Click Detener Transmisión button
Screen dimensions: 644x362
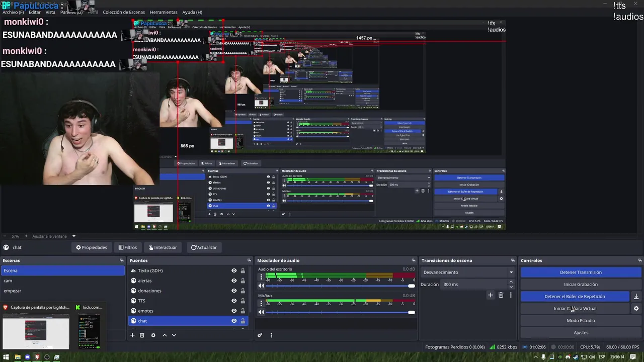point(581,273)
